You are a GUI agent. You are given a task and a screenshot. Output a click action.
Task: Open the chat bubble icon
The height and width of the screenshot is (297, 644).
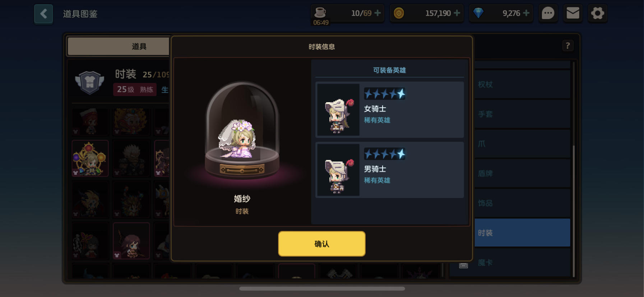point(548,13)
